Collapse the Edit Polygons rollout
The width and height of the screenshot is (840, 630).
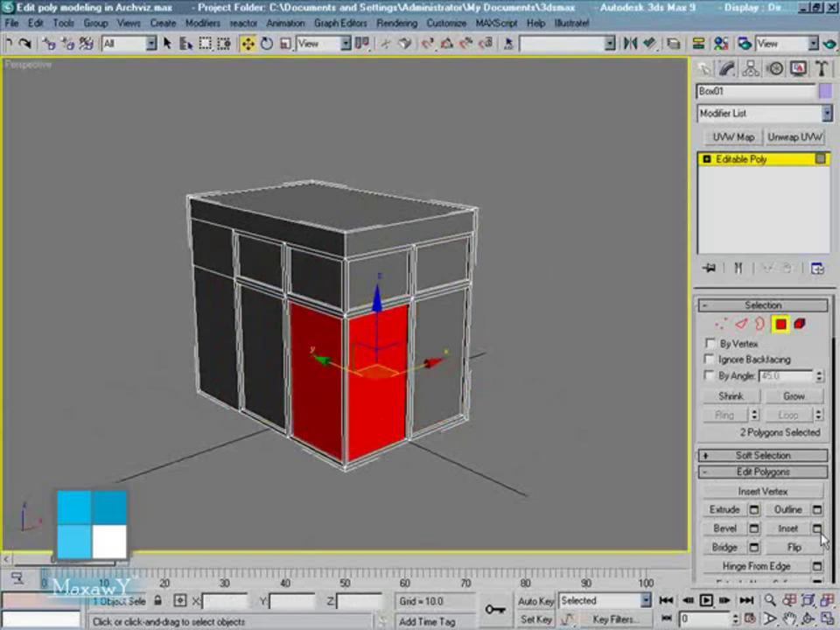click(x=763, y=472)
